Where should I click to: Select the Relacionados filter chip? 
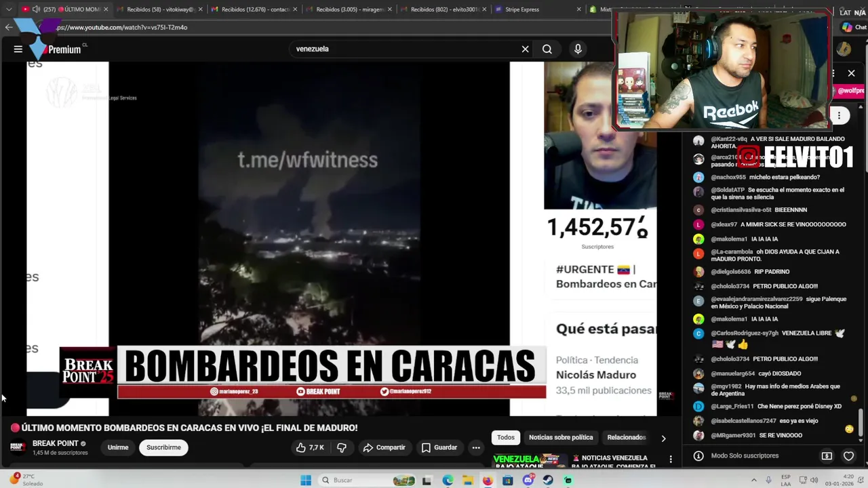pos(626,437)
